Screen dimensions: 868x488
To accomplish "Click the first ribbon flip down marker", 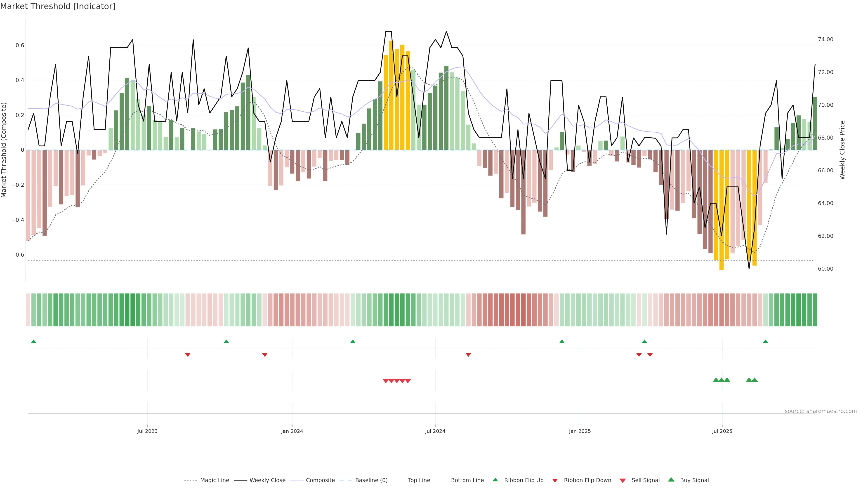I will tap(188, 355).
